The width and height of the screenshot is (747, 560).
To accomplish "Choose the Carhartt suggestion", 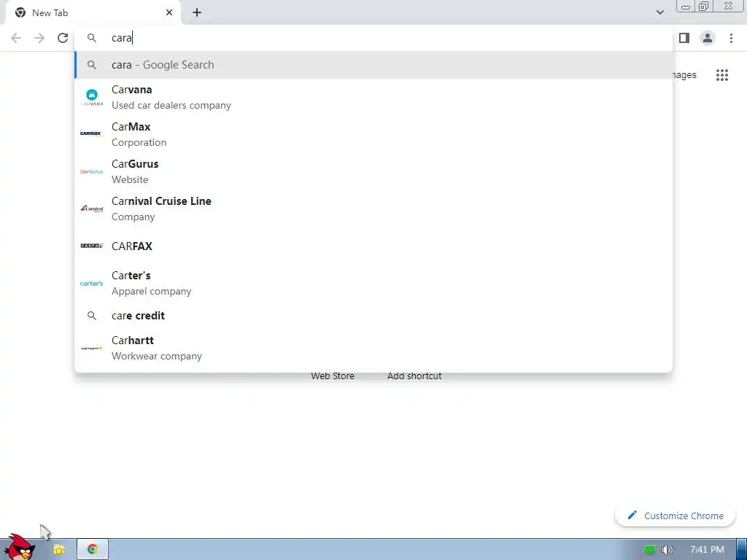I will coord(373,348).
